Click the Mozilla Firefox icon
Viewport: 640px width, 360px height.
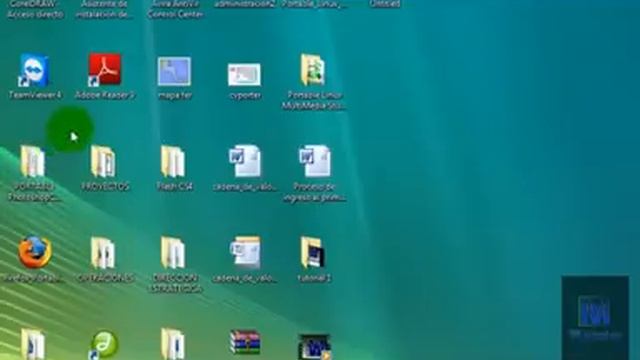click(x=35, y=252)
